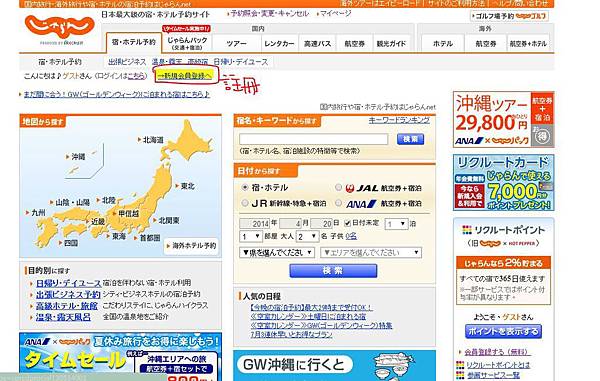This screenshot has height=381, width=600.
Task: Select 北海道 on the Japan map
Action: pyautogui.click(x=153, y=140)
